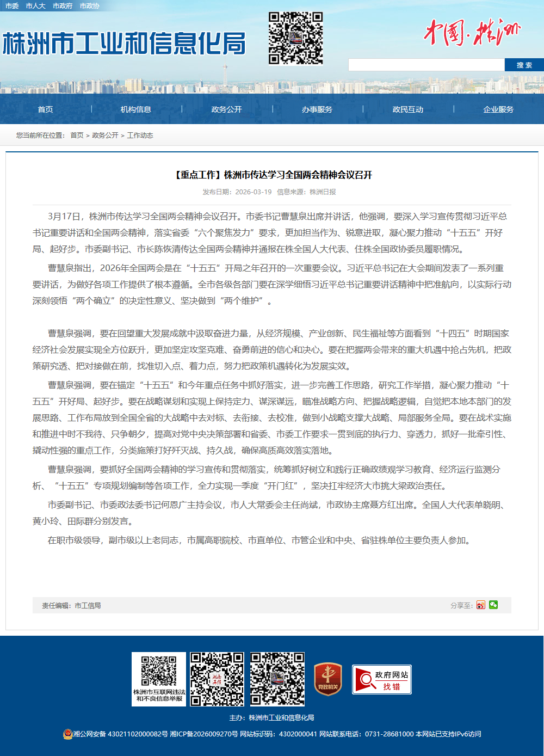This screenshot has width=544, height=756.
Task: Click the search input field
Action: click(x=426, y=65)
